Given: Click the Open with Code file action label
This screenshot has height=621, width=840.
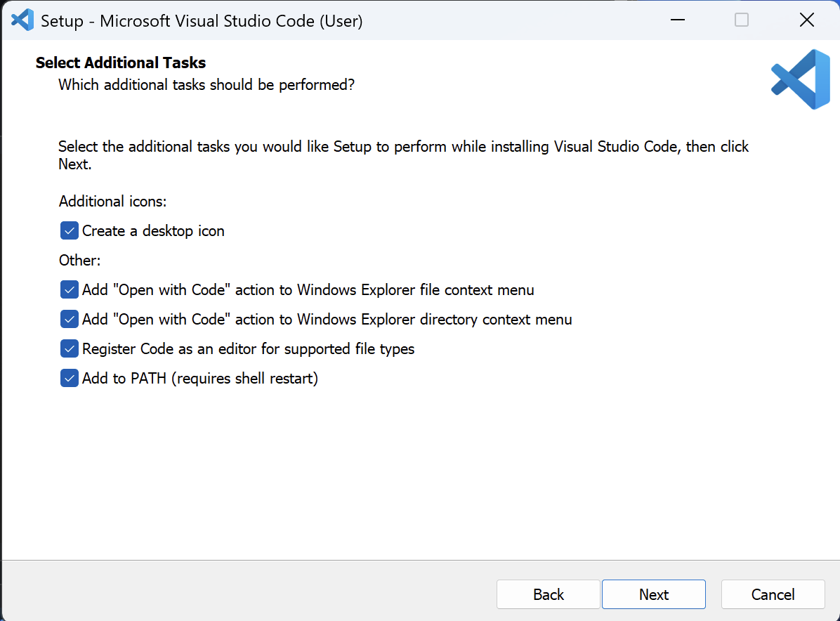Looking at the screenshot, I should (308, 289).
